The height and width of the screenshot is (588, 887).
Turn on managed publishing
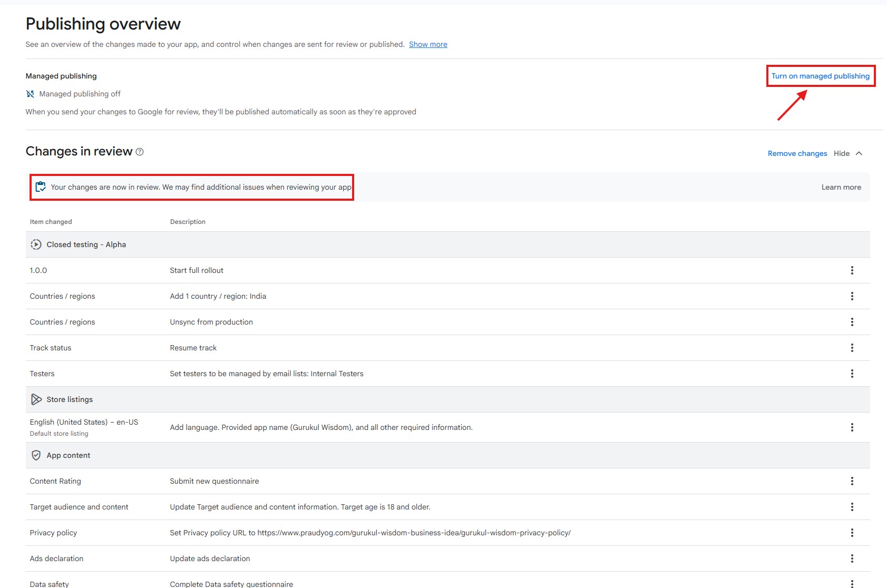[x=820, y=76]
